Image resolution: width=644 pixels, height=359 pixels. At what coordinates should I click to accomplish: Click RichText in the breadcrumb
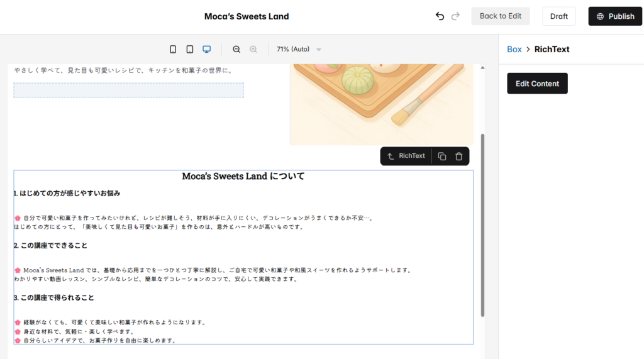click(552, 49)
